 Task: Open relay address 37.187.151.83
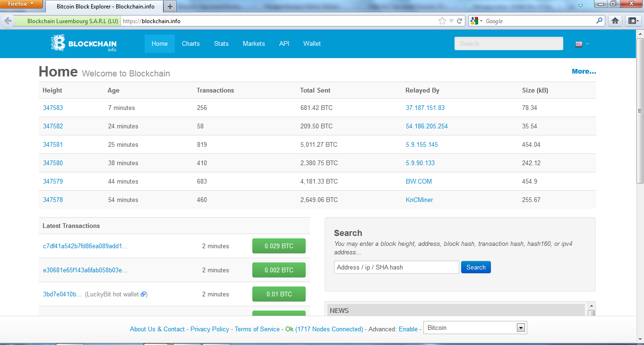[425, 108]
